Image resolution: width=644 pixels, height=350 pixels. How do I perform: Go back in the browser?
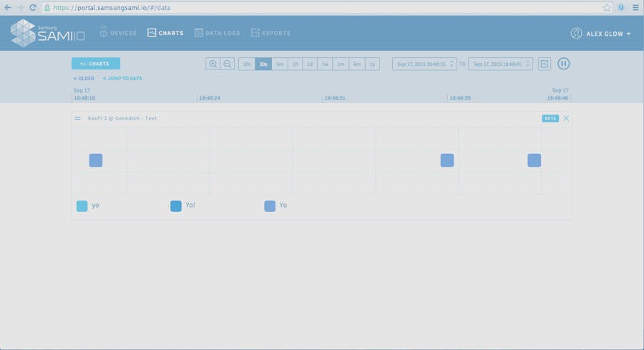(x=8, y=7)
